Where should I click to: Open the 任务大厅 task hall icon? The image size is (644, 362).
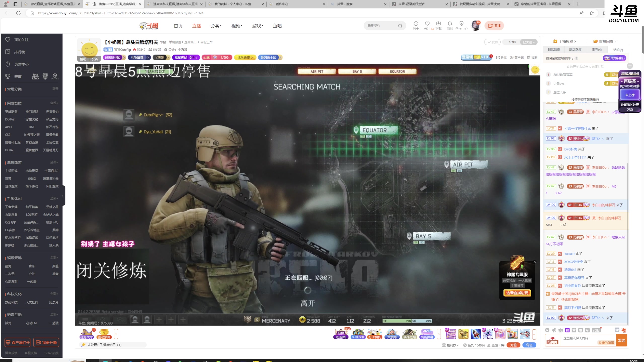[87, 334]
